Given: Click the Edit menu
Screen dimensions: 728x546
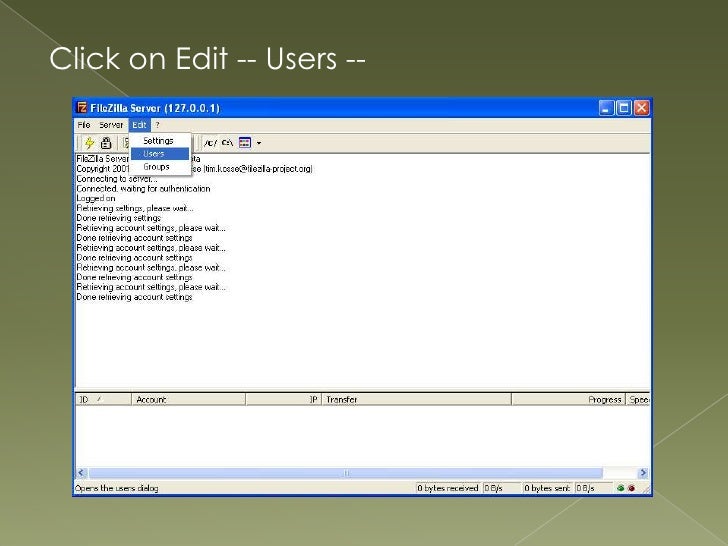Looking at the screenshot, I should coord(139,125).
